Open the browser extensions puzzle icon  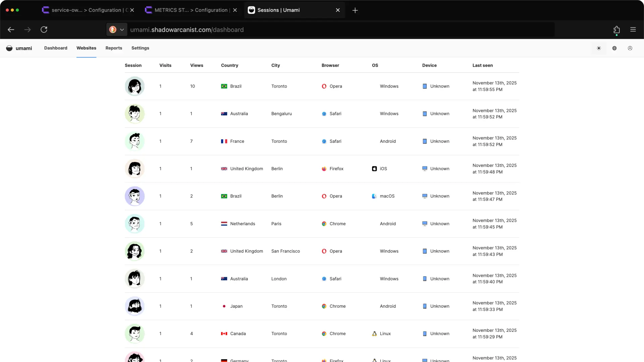coord(616,30)
